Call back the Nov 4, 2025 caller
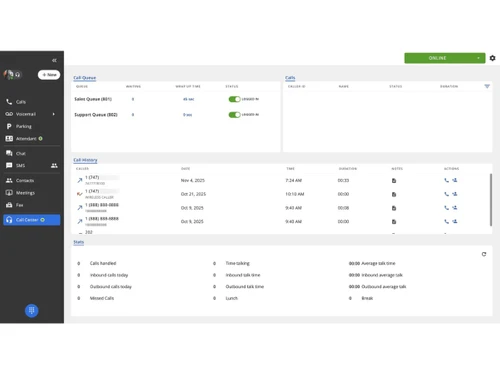 pyautogui.click(x=446, y=180)
